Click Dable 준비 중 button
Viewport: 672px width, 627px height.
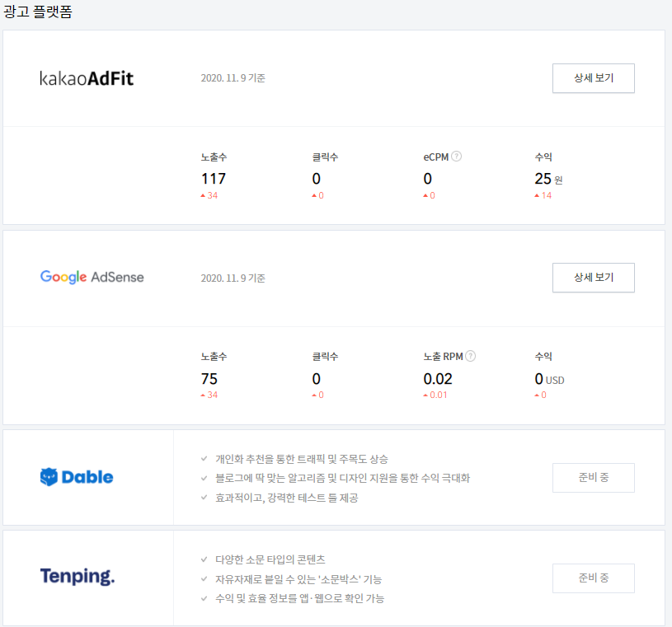593,478
